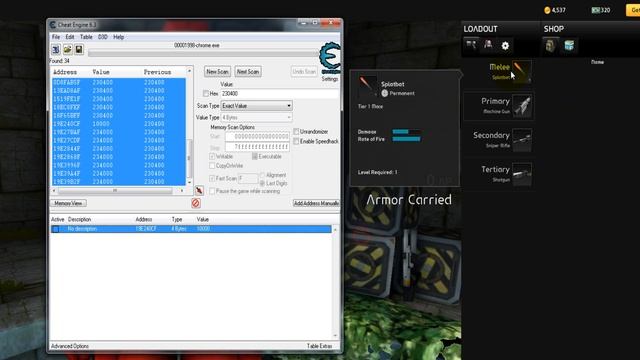Open the loadout weapons tab icon
Viewport: 640px width, 360px height.
tap(471, 45)
